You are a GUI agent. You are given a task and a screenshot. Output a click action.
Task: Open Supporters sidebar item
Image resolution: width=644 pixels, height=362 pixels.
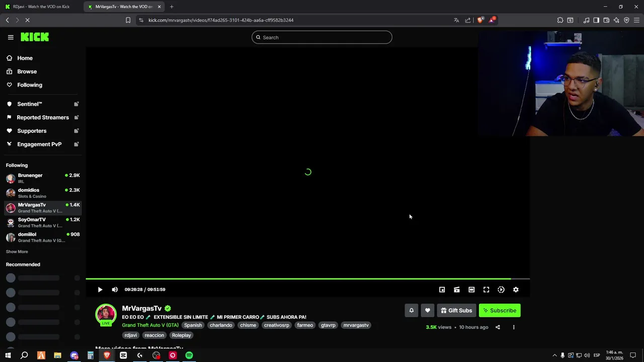click(43, 131)
